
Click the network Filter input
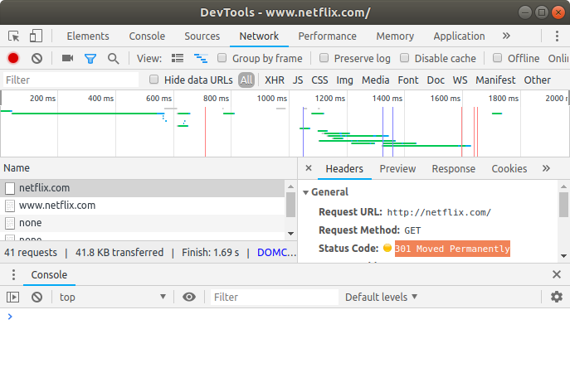(71, 80)
